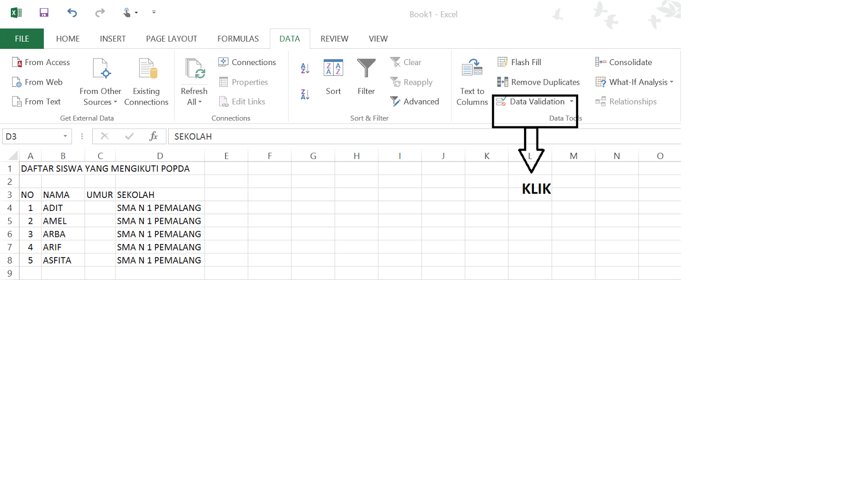Viewport: 868px width, 488px height.
Task: Enable Advanced filtering
Action: 416,101
